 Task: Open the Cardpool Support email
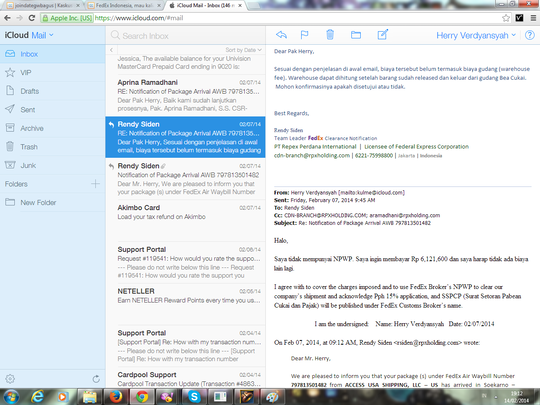coord(185,378)
